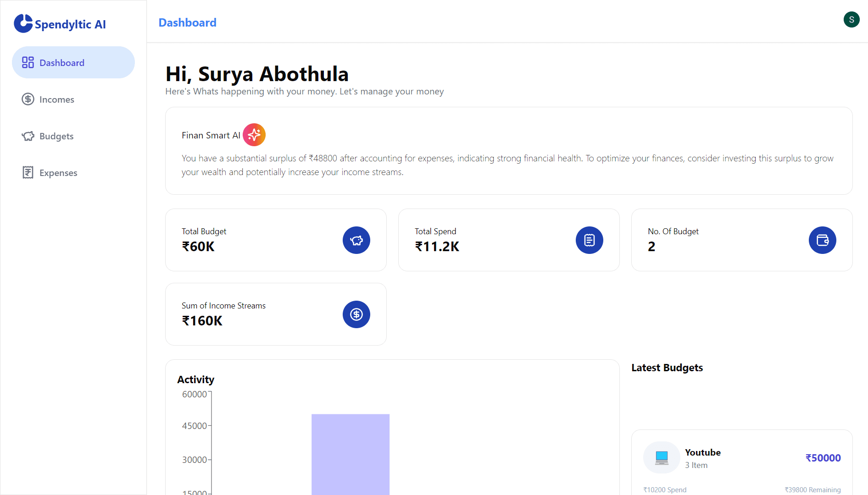Viewport: 868px width, 495px height.
Task: Click the Total Spend receipt icon
Action: (590, 240)
